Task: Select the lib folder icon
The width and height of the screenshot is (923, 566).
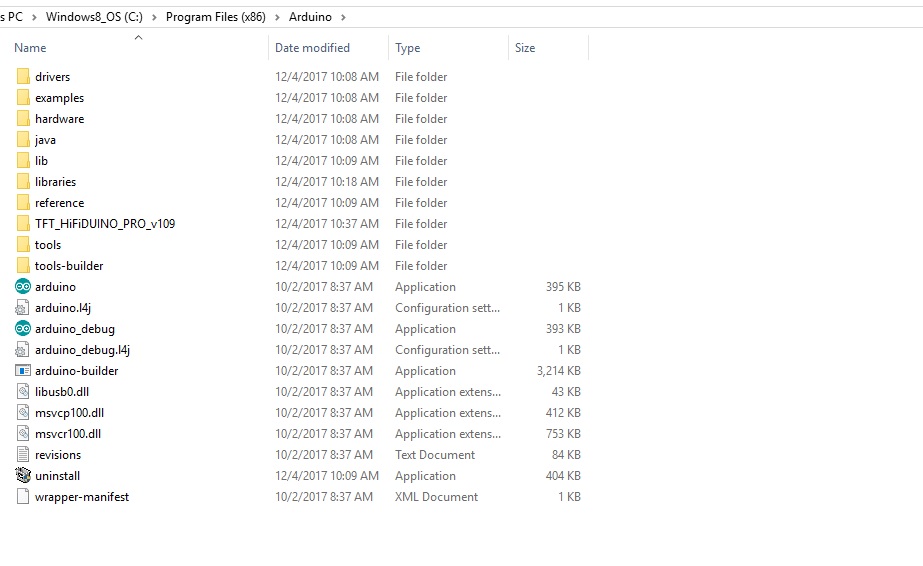Action: [x=23, y=161]
